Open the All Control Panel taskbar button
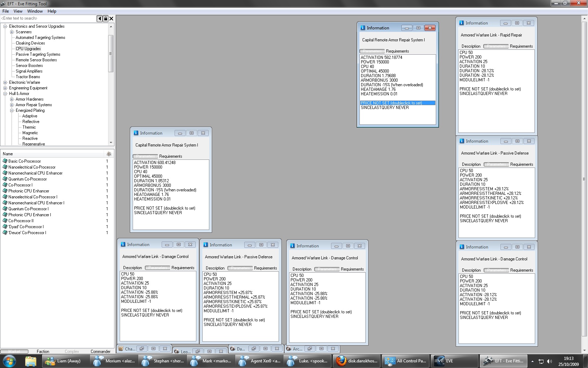 [x=405, y=361]
